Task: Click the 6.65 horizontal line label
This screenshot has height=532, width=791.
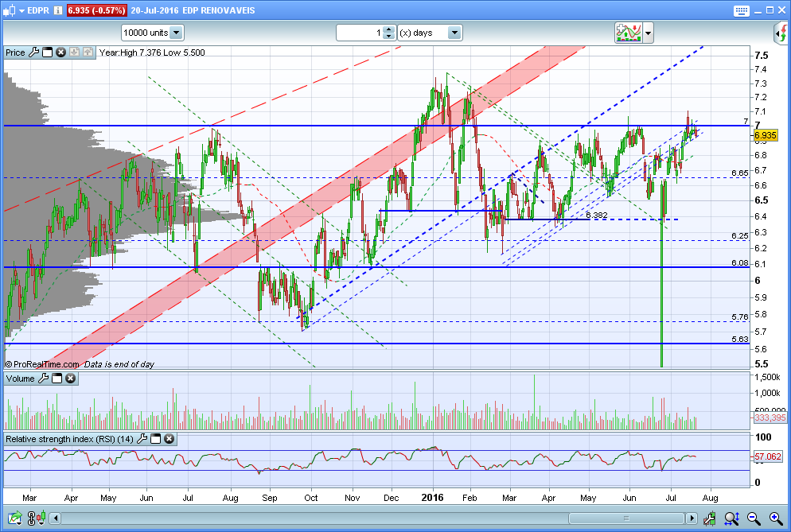Action: point(739,173)
